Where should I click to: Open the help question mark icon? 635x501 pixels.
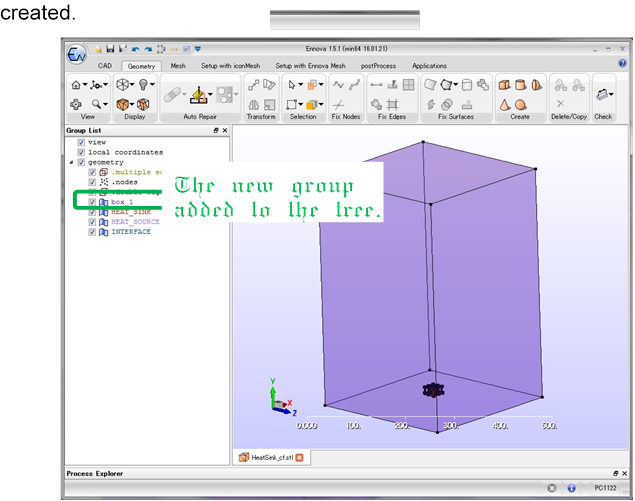pyautogui.click(x=622, y=65)
